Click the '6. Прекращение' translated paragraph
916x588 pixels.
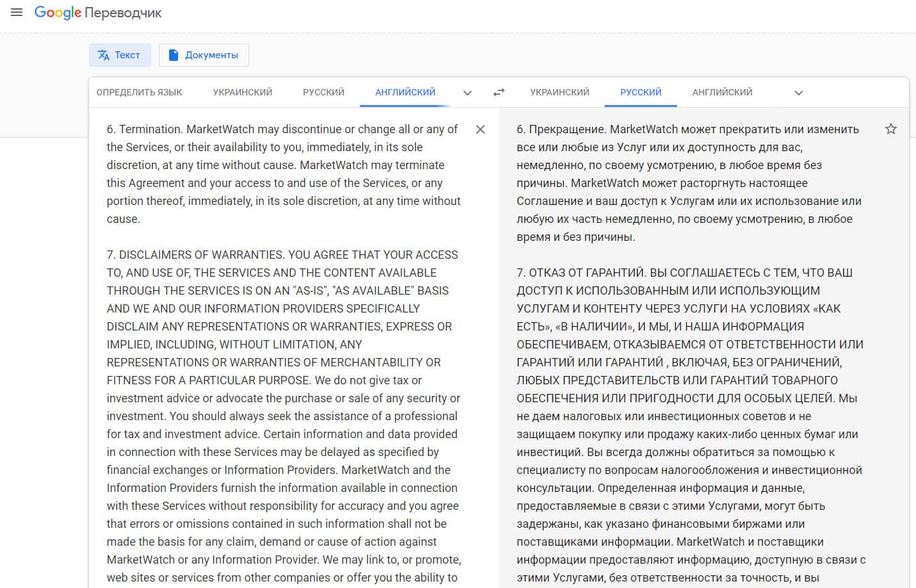(689, 183)
